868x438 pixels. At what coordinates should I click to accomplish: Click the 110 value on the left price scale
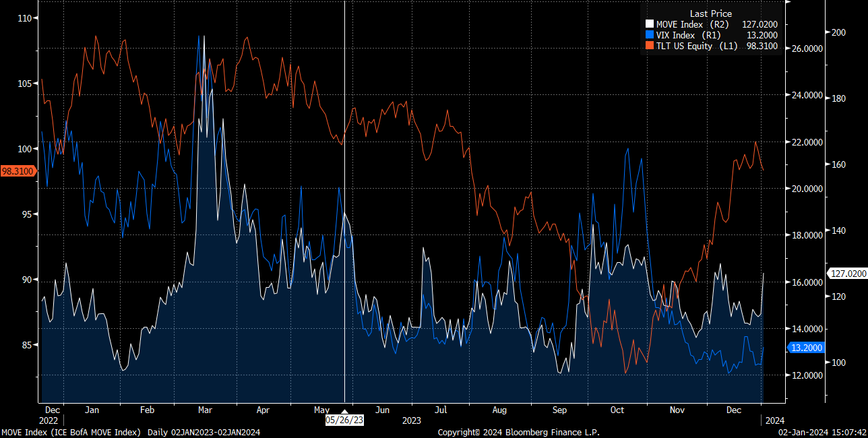tap(24, 20)
